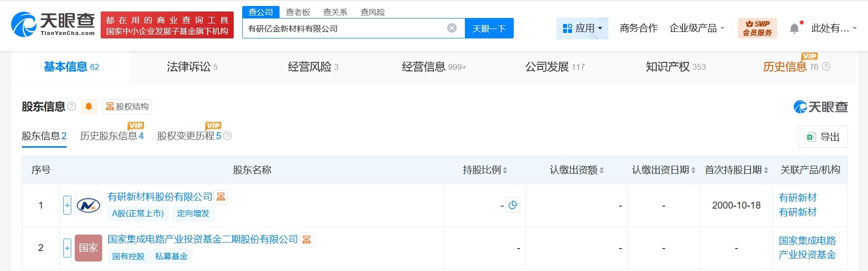The width and height of the screenshot is (868, 271).
Task: Click the help icon next to 股东信息 heading
Action: 72,106
